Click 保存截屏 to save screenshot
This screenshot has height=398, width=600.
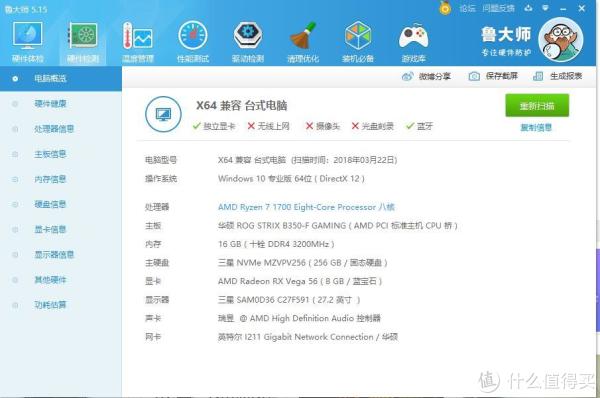pos(493,76)
